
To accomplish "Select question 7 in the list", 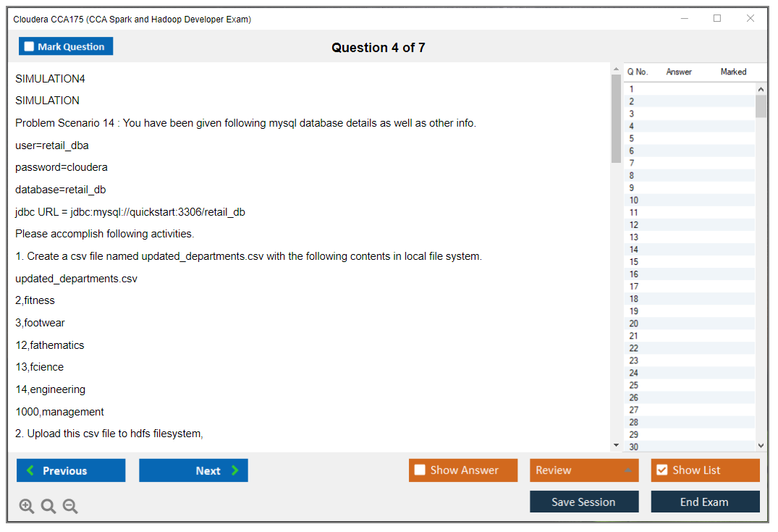I will point(632,163).
